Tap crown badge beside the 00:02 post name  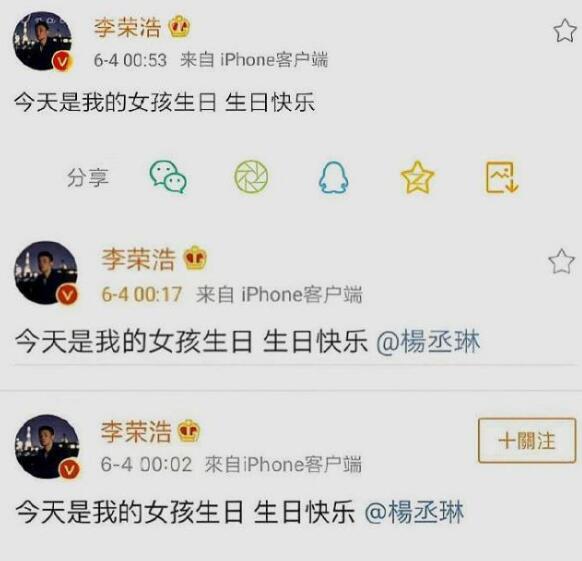pos(189,431)
